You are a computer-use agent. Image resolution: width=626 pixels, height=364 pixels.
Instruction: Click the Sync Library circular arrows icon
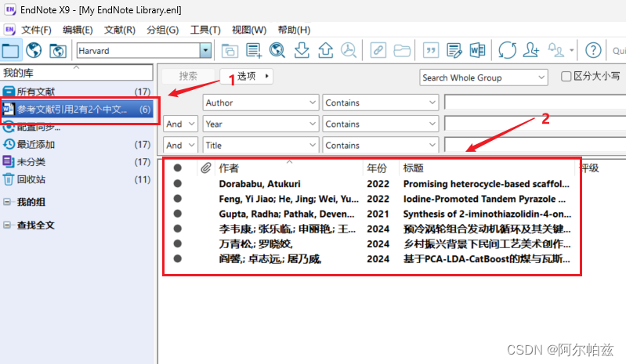pos(508,51)
